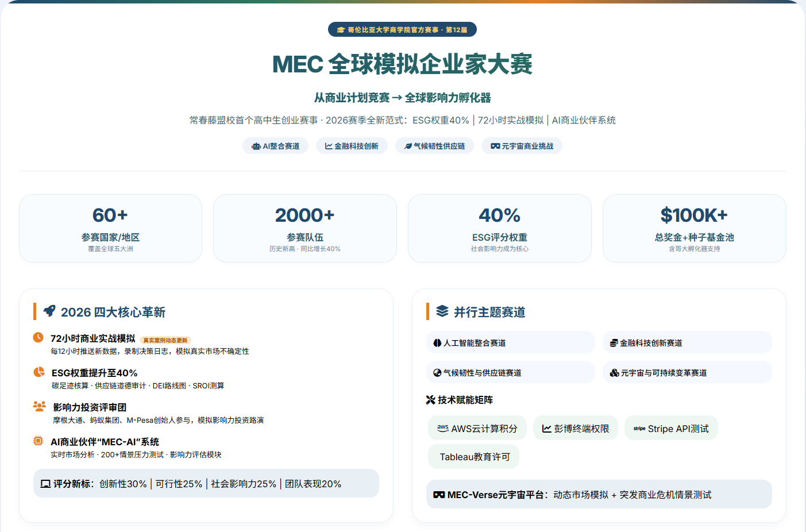Click the people icon for 影响力投资评审团
This screenshot has width=806, height=532.
pos(40,406)
